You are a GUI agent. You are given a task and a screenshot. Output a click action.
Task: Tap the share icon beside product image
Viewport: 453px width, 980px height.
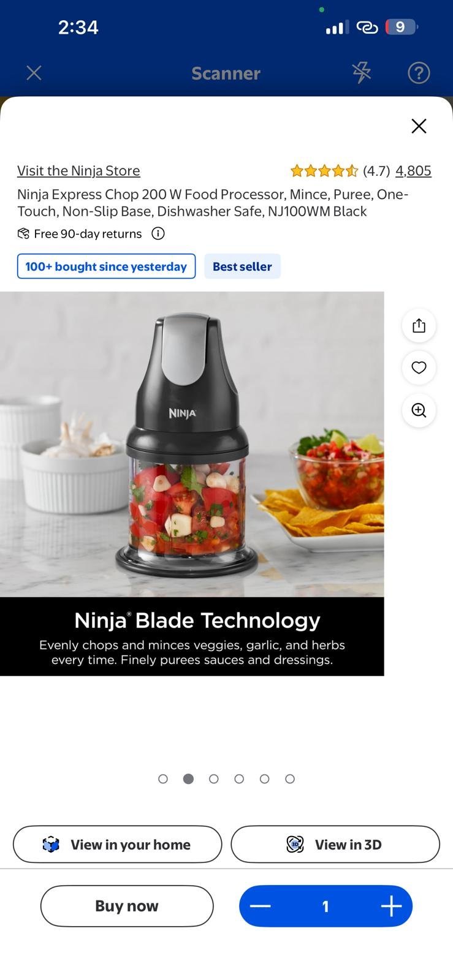coord(419,325)
